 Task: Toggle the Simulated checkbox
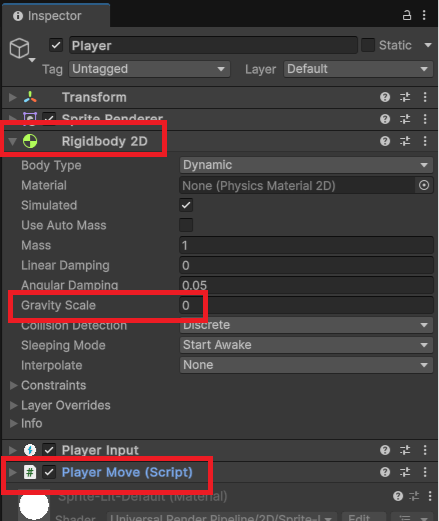click(x=186, y=205)
